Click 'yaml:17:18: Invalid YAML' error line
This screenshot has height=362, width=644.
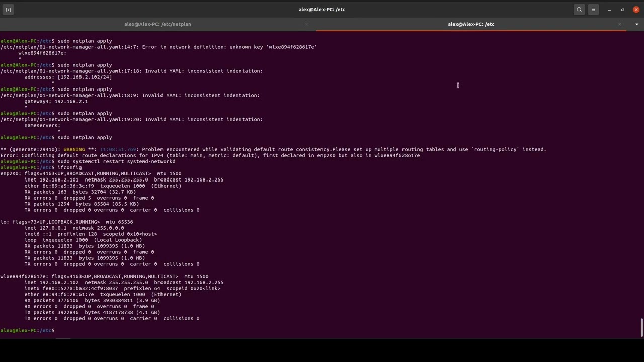(x=131, y=71)
